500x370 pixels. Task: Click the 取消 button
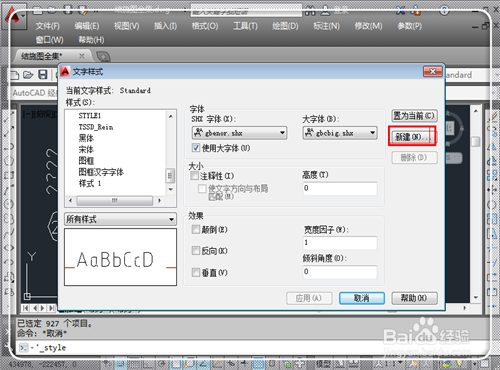(x=362, y=298)
